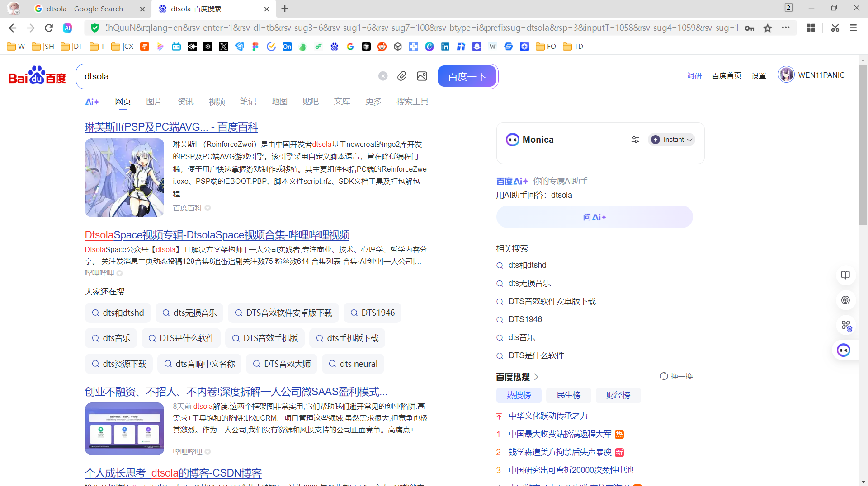Clear the search box text
Viewport: 868px width, 486px height.
383,76
